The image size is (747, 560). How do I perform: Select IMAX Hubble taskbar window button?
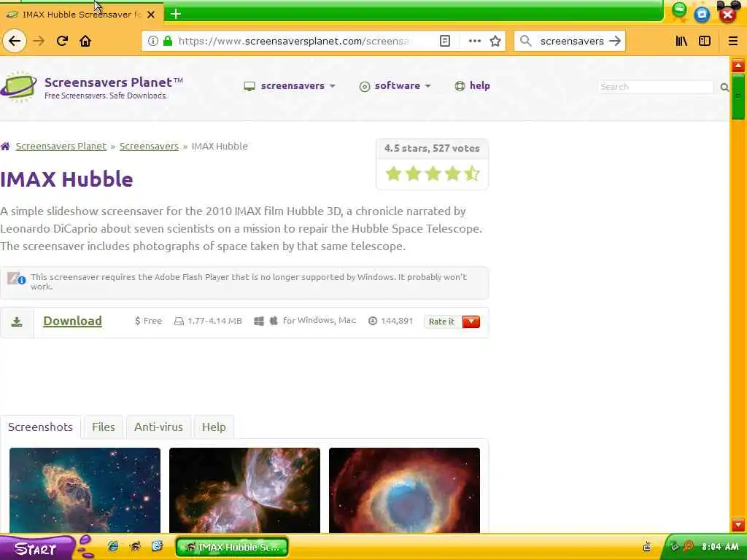(x=232, y=547)
